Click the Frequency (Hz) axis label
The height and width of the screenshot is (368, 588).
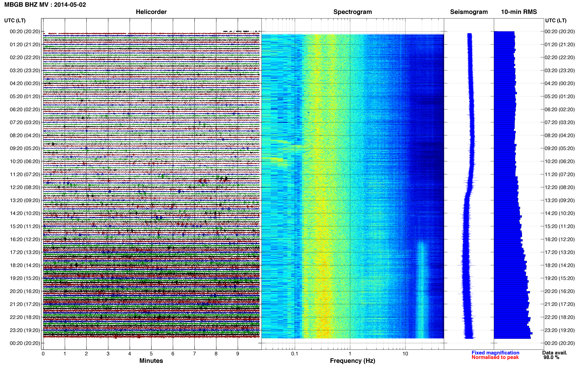[352, 361]
